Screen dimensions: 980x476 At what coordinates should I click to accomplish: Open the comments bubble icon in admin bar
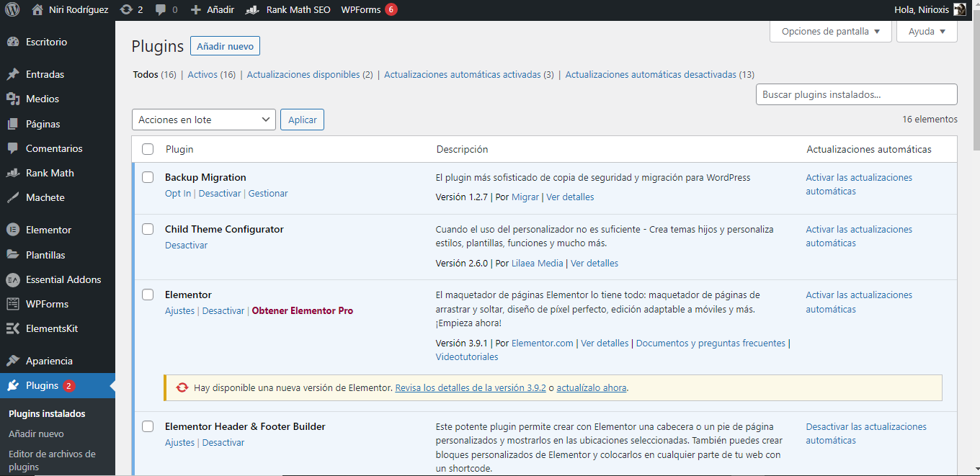[161, 10]
